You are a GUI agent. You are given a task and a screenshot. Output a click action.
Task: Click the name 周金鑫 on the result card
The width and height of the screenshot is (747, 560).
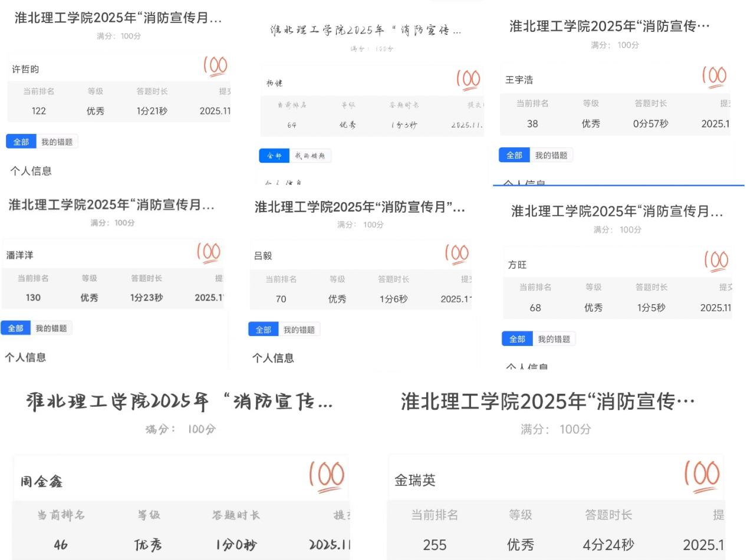coord(42,482)
